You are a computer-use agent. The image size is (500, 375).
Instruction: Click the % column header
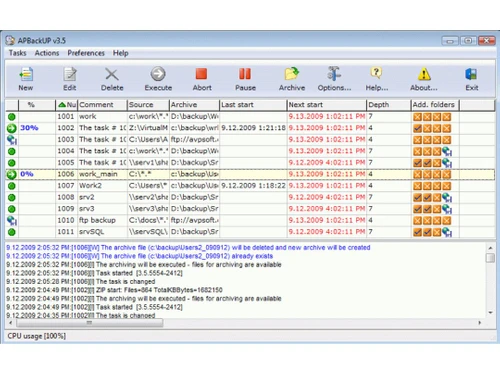pos(37,105)
